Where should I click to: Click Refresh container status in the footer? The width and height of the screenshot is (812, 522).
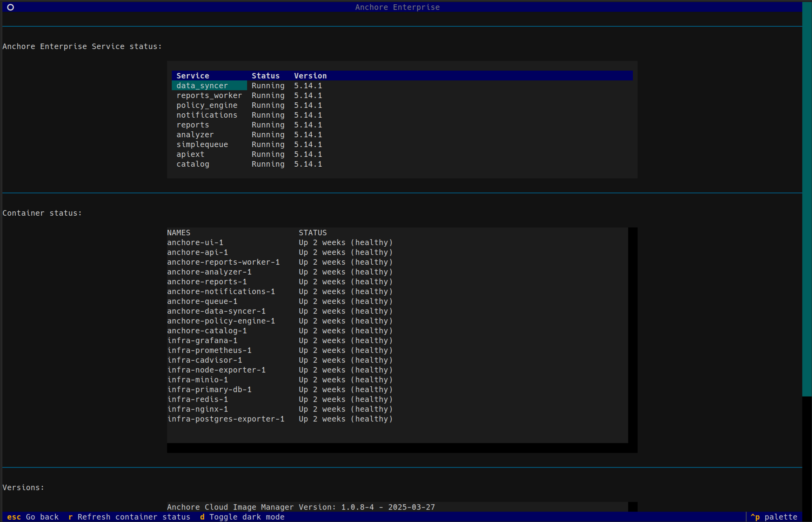pyautogui.click(x=129, y=517)
